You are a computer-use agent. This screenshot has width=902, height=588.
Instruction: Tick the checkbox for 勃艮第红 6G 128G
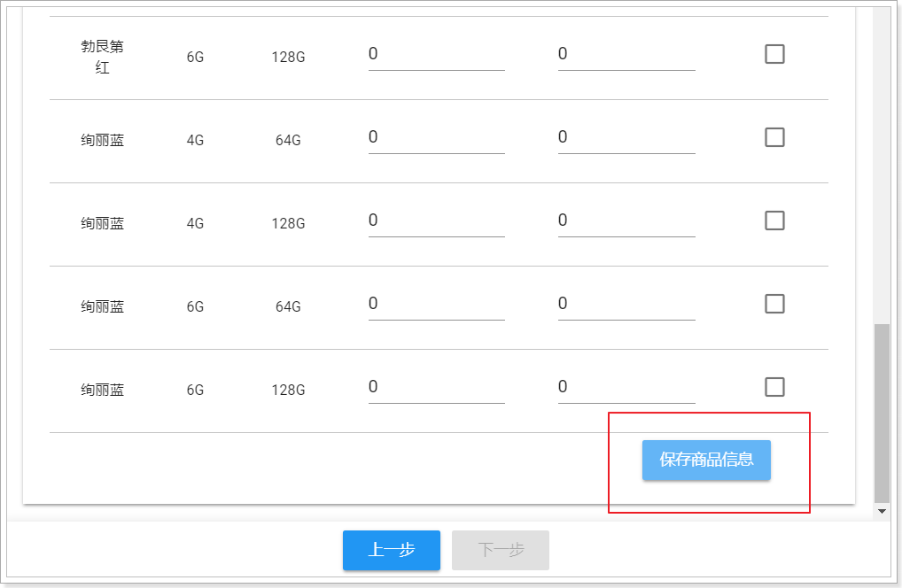pyautogui.click(x=774, y=55)
